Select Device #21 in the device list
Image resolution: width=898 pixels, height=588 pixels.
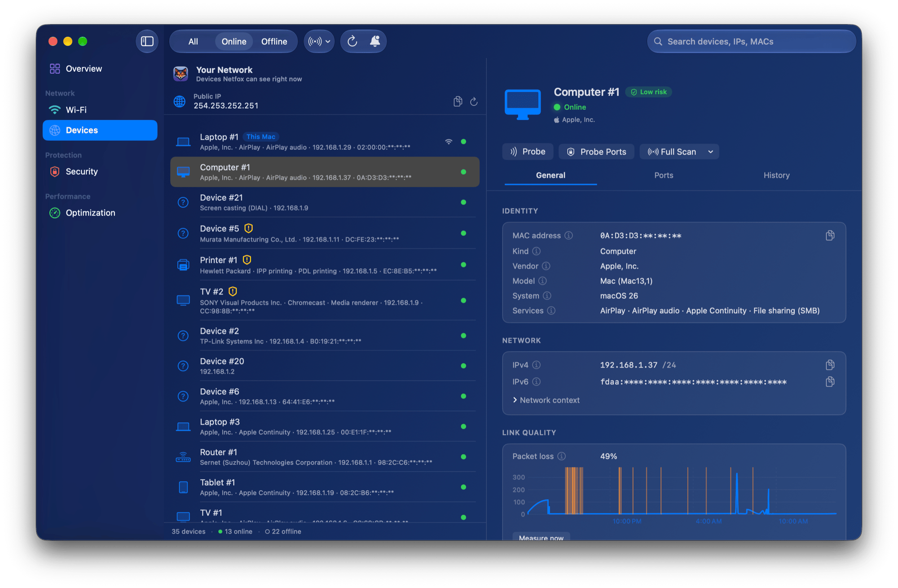click(325, 202)
